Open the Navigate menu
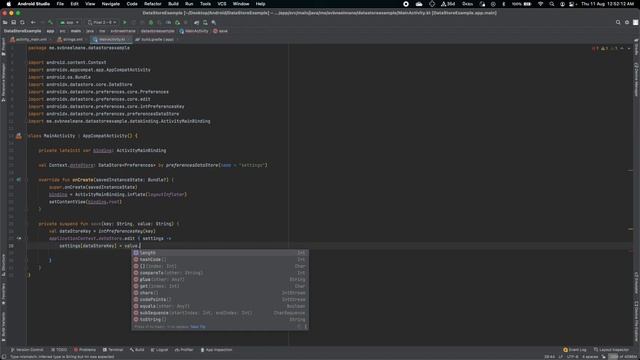 (x=111, y=4)
